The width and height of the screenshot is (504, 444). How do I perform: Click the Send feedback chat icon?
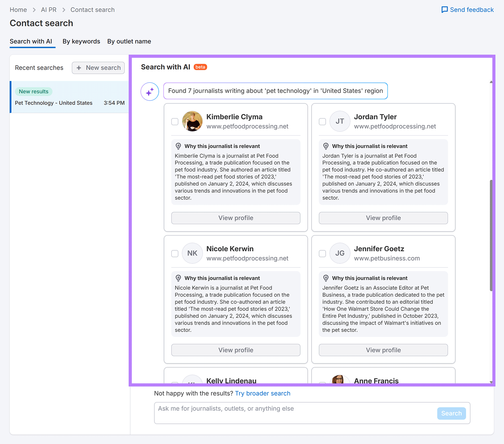(444, 10)
